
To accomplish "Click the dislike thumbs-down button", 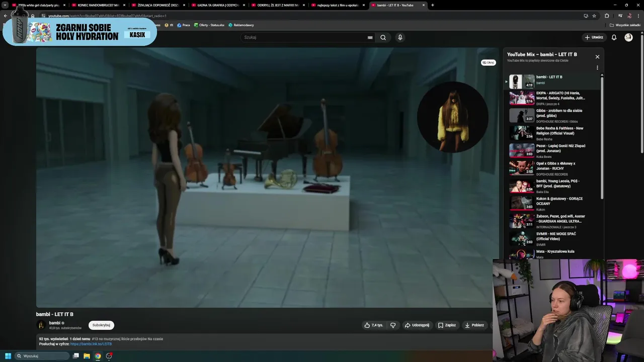I will (x=393, y=325).
